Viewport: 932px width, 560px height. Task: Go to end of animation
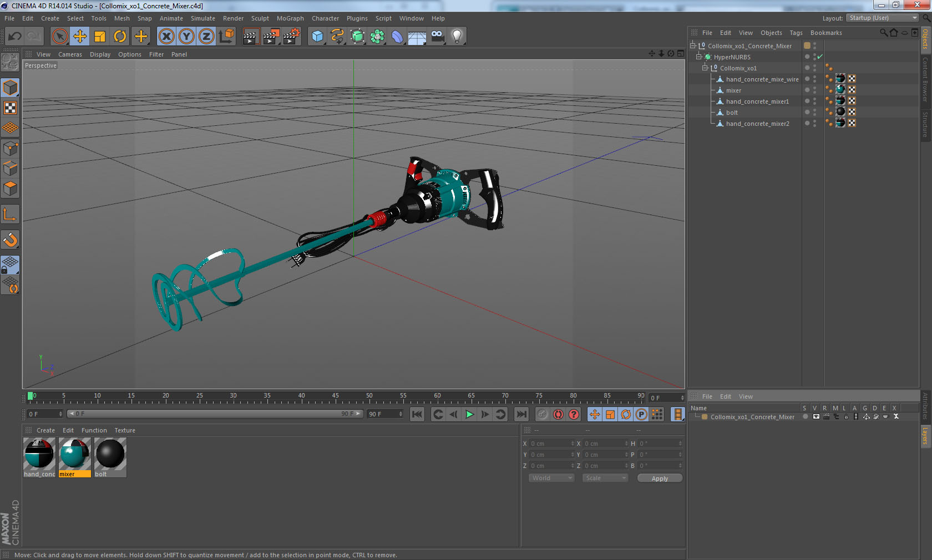click(521, 414)
